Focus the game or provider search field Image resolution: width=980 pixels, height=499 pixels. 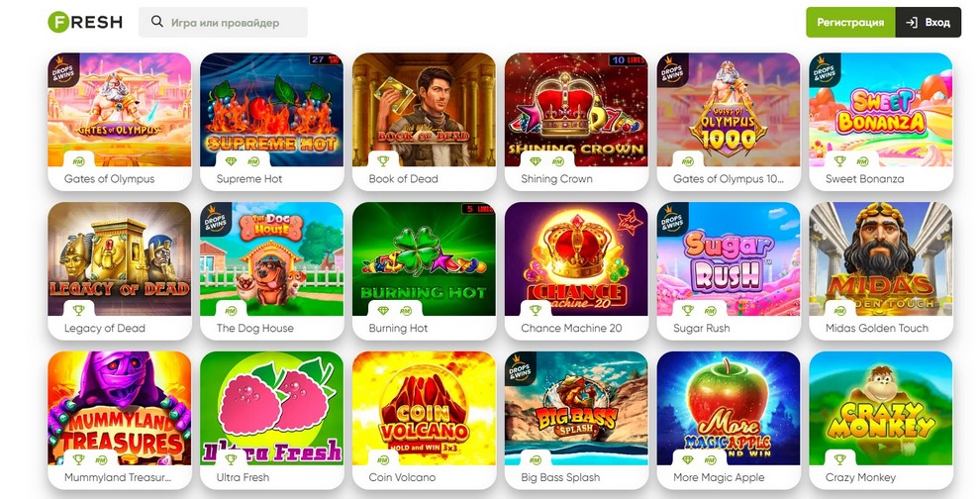tap(223, 23)
